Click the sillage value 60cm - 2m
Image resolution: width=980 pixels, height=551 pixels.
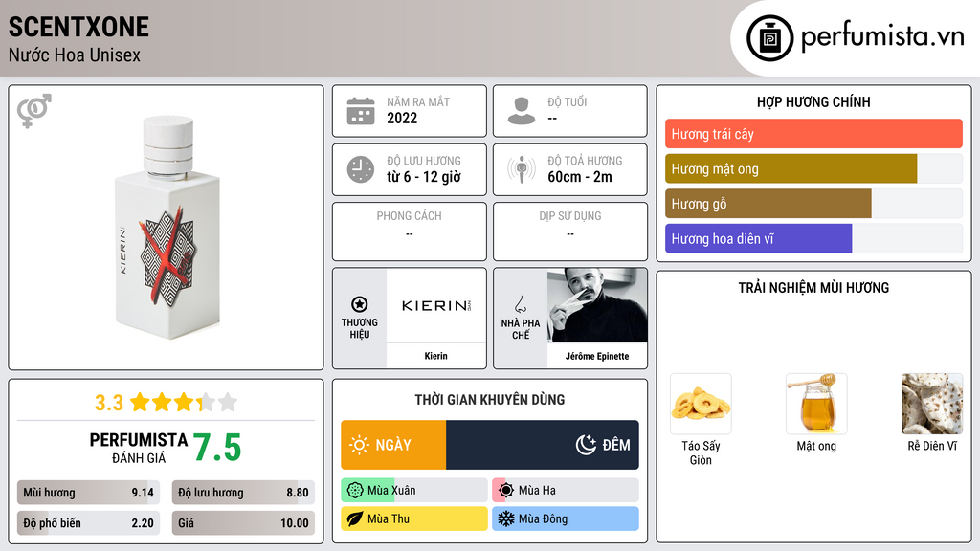[580, 177]
